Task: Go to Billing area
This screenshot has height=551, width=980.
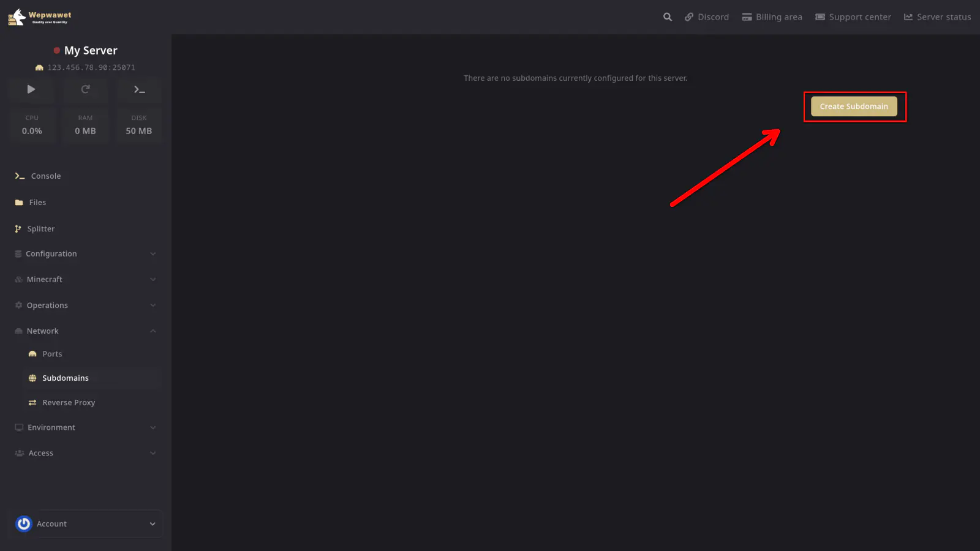Action: point(772,17)
